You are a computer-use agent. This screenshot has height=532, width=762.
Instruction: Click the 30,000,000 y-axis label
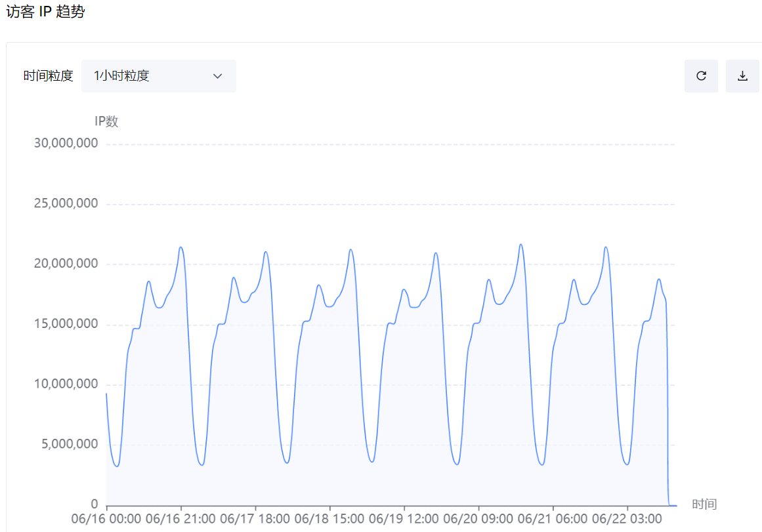click(66, 143)
